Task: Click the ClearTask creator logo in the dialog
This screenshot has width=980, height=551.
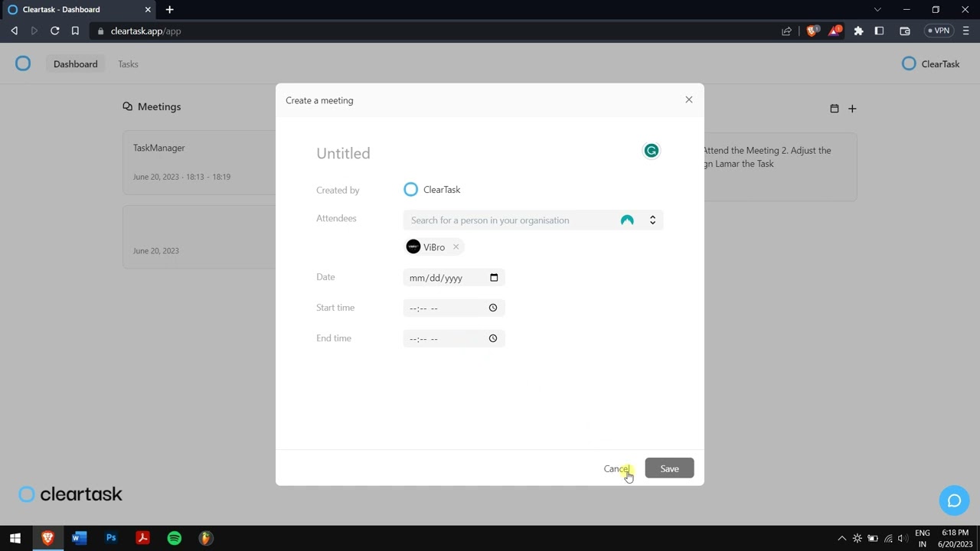Action: tap(411, 190)
